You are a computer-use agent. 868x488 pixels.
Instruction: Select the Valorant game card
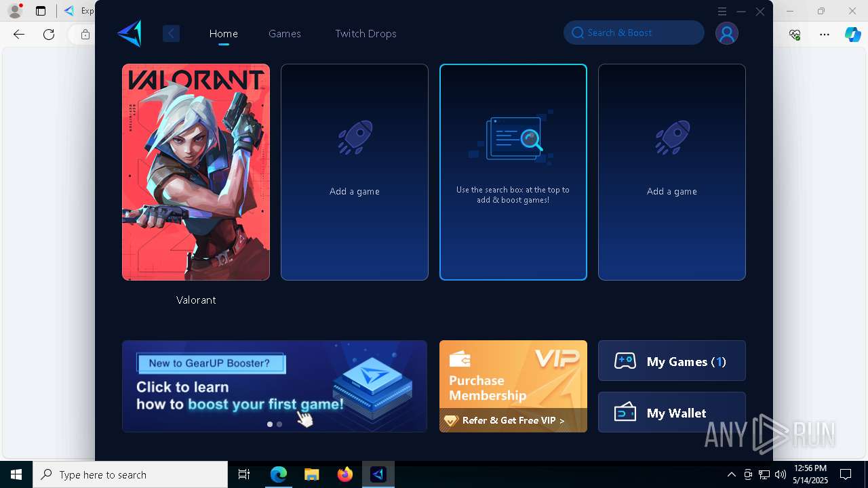[x=196, y=172]
